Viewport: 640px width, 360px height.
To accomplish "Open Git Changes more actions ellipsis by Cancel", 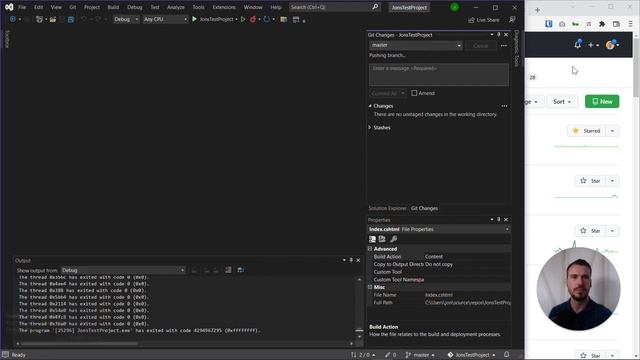I will 504,46.
